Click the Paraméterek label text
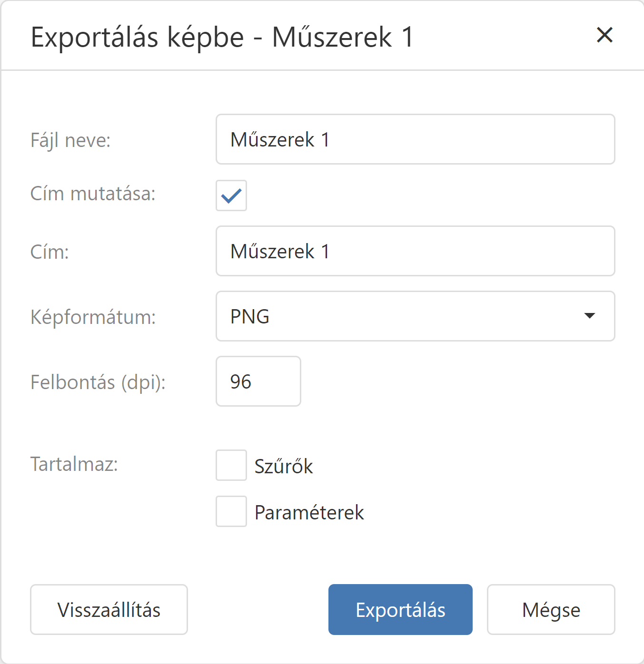The height and width of the screenshot is (664, 644). click(x=309, y=512)
